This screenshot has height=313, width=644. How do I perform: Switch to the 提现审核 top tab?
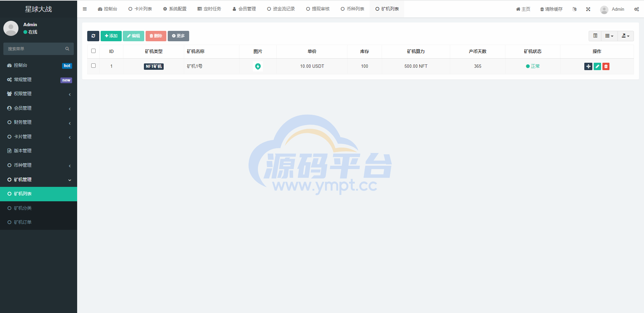coord(318,9)
